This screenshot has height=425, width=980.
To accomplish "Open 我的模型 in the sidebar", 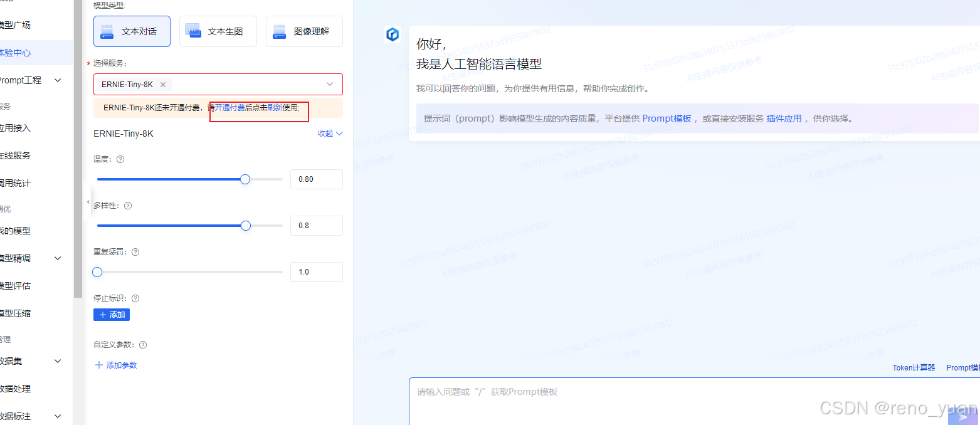I will click(x=14, y=231).
